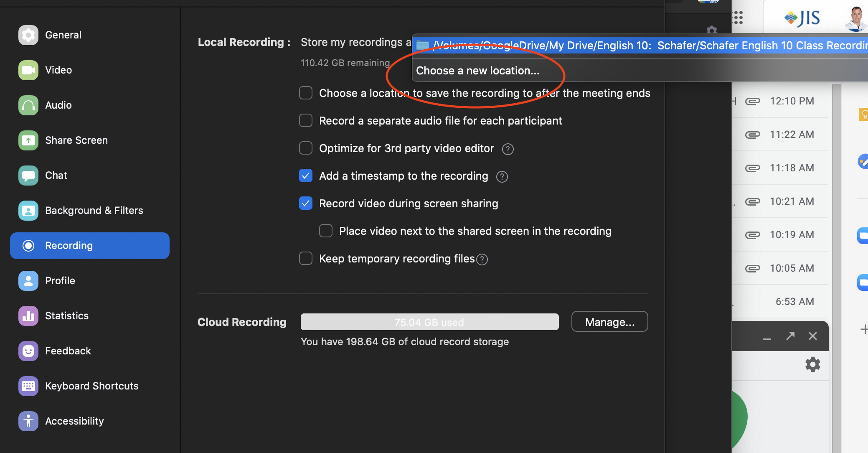
Task: Open Audio settings headphone icon
Action: tap(28, 105)
